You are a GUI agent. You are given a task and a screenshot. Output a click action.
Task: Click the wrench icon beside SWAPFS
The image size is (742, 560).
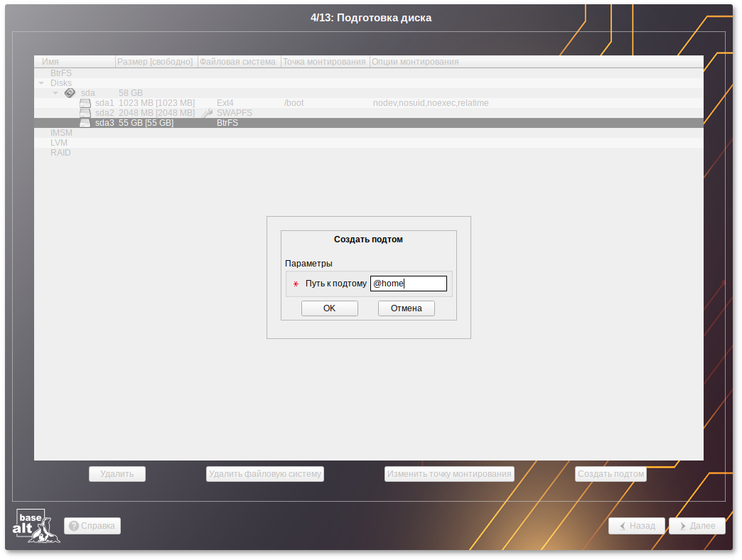tap(207, 113)
